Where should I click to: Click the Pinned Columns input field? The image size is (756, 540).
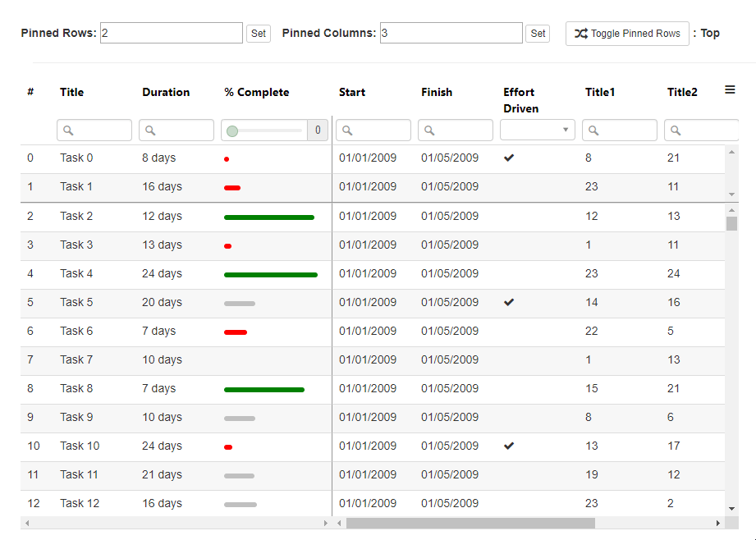[451, 34]
